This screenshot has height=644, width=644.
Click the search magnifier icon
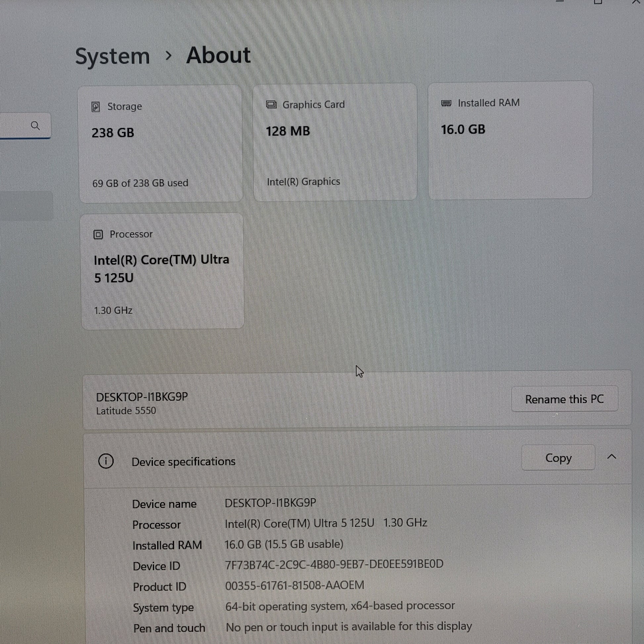coord(35,126)
